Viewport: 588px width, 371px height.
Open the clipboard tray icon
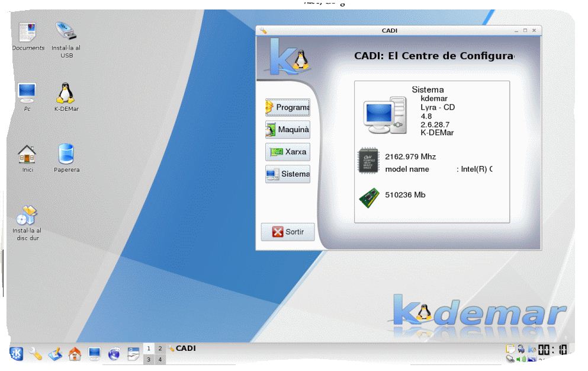[510, 349]
